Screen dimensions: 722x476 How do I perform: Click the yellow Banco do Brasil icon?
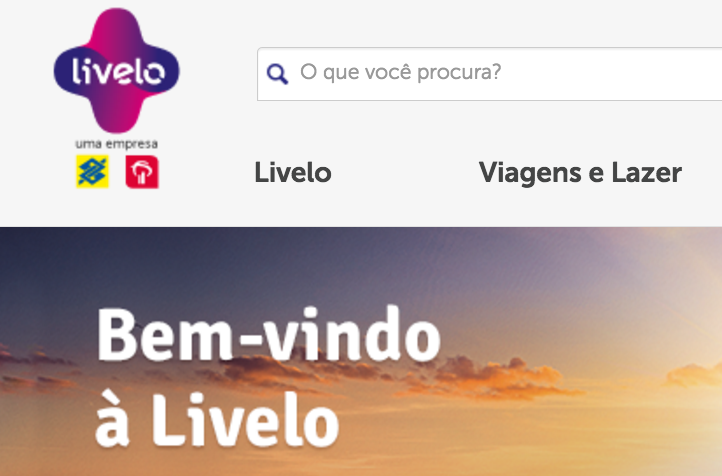click(93, 172)
